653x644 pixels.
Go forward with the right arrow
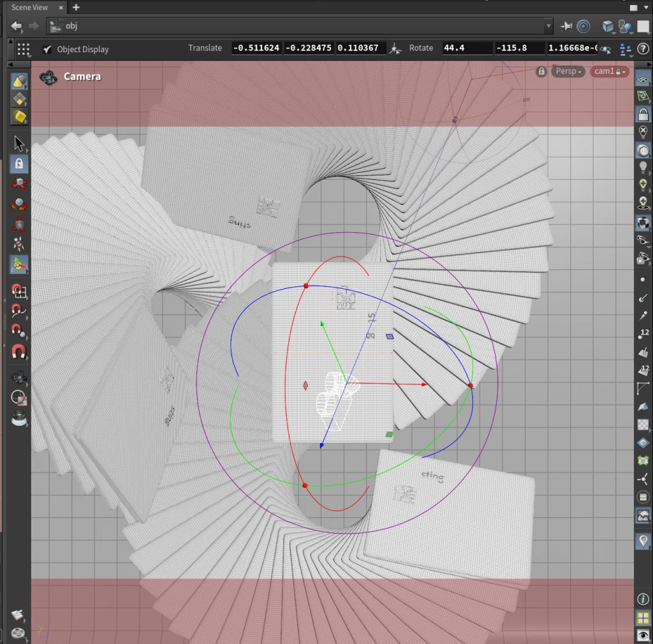tap(33, 26)
